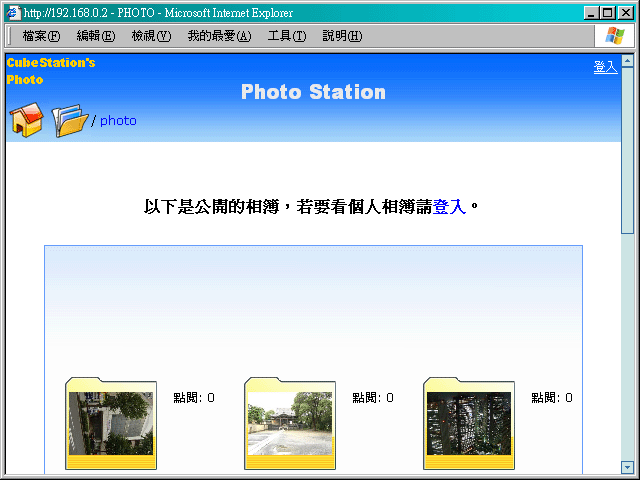Open the folder icon beside photo path
The width and height of the screenshot is (640, 480).
click(70, 120)
